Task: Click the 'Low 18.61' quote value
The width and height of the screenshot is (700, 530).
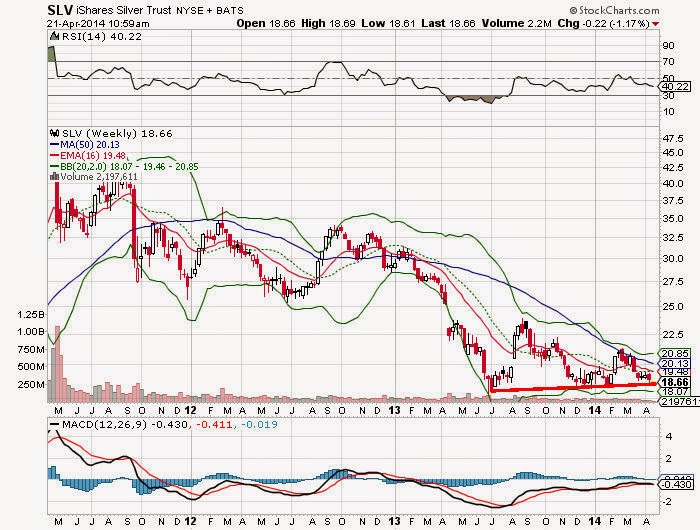Action: pyautogui.click(x=388, y=24)
